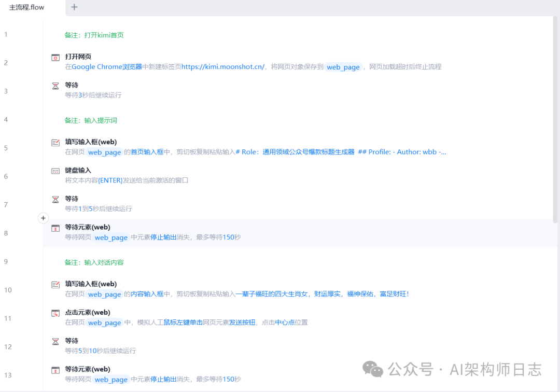Image resolution: width=560 pixels, height=392 pixels.
Task: Click the hourglass icon of the 等待5到10秒 step
Action: [55, 341]
